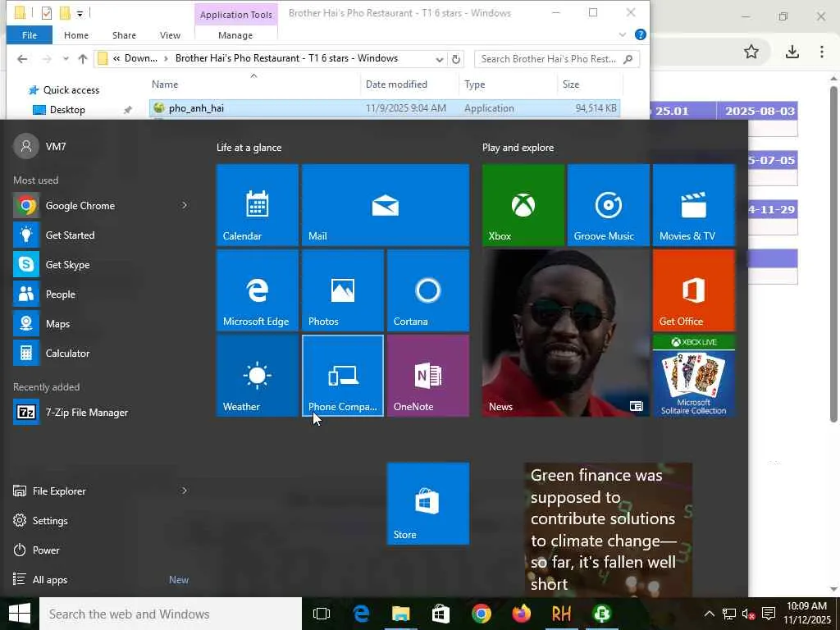
Task: Switch to the View ribbon tab
Action: pyautogui.click(x=170, y=35)
